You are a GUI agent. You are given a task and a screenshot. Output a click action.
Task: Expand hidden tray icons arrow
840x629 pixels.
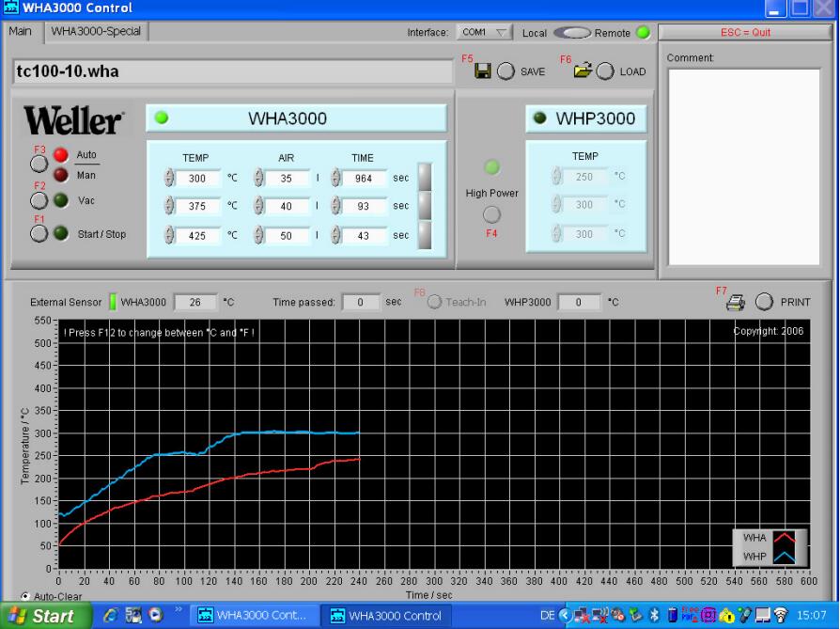(x=565, y=615)
